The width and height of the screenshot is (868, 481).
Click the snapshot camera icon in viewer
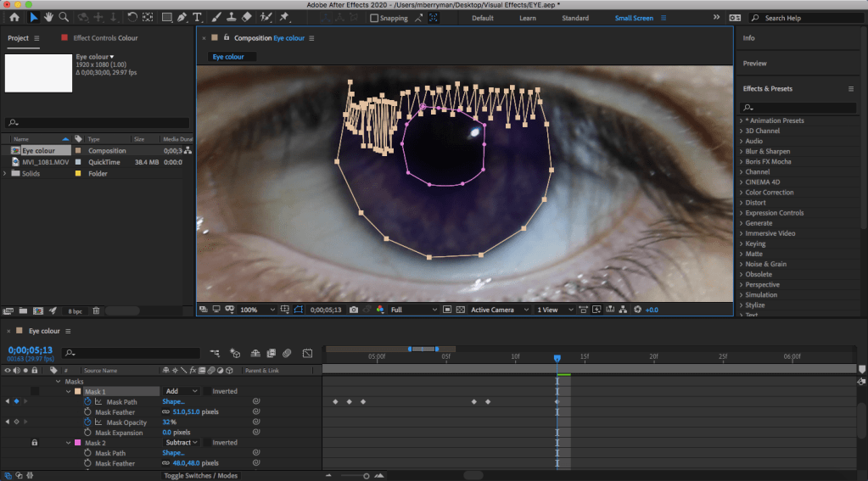[354, 310]
